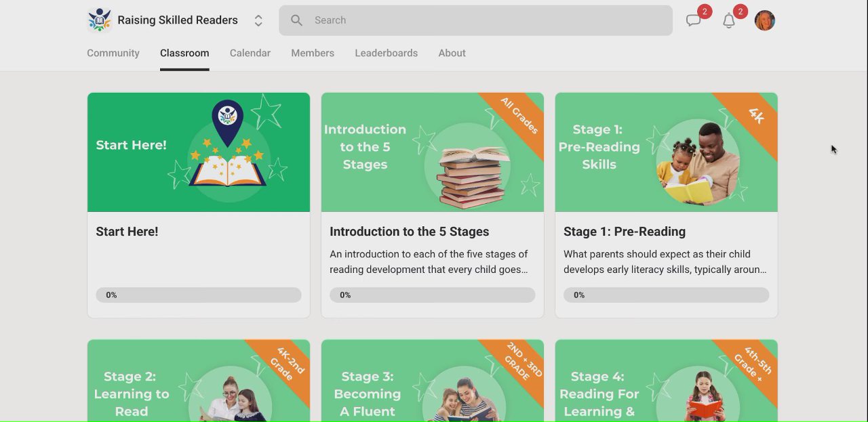Click the search magnifier icon
The image size is (868, 422).
click(x=296, y=20)
